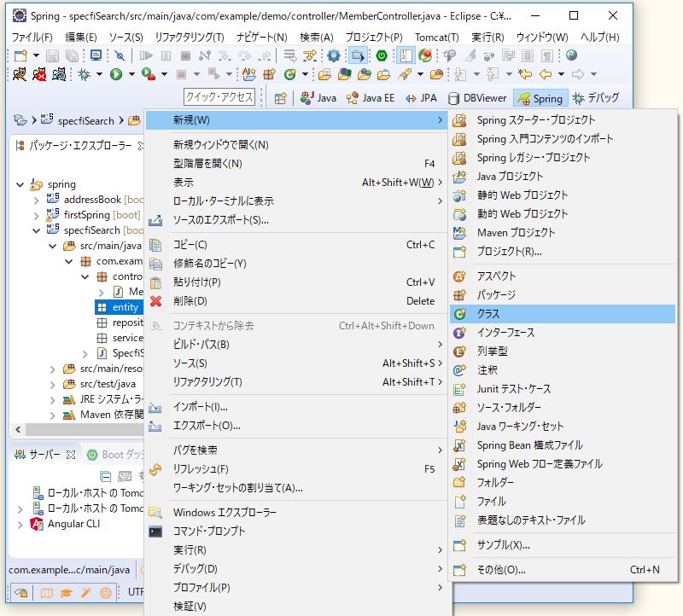Click the collapse-all icon in Servers view

pos(105,477)
